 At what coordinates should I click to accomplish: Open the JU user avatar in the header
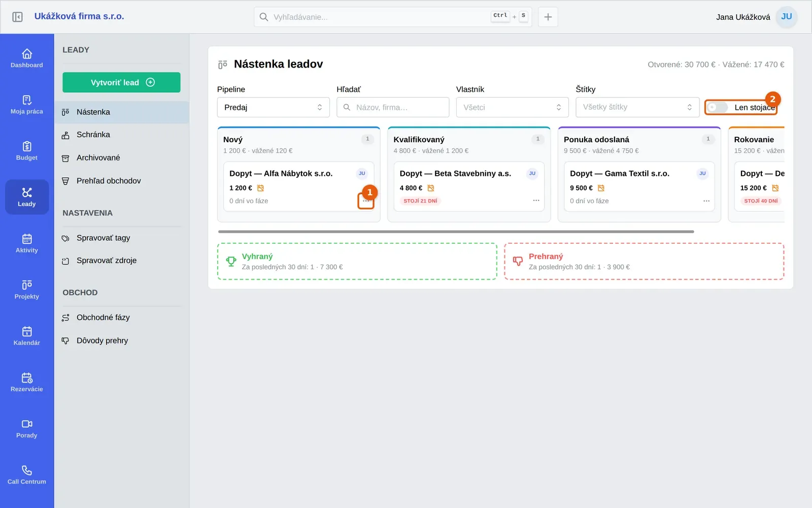click(787, 17)
